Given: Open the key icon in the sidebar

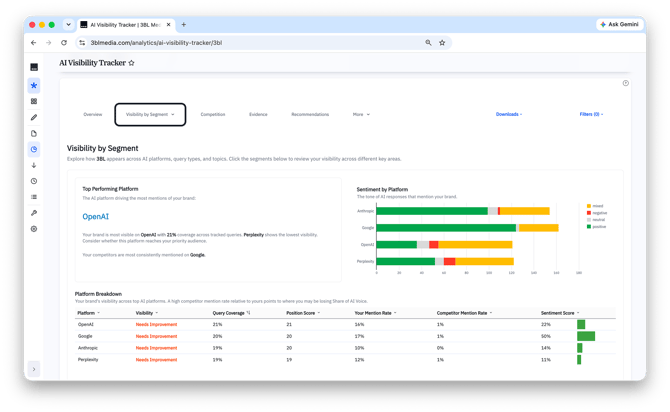Looking at the screenshot, I should coord(34,213).
